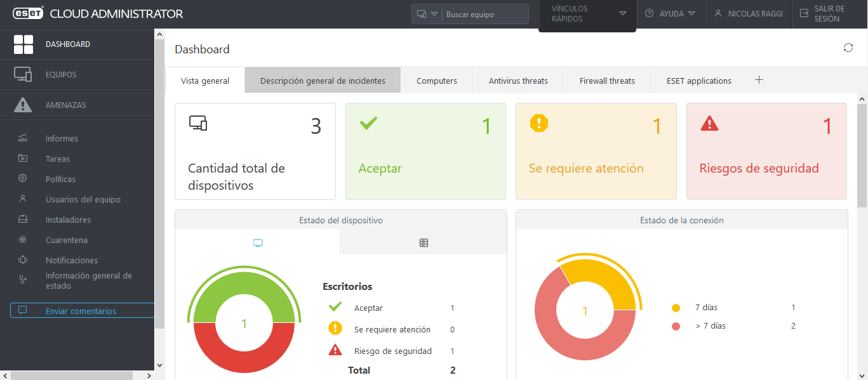Switch to servers view in Estado del dispositivo

(423, 242)
